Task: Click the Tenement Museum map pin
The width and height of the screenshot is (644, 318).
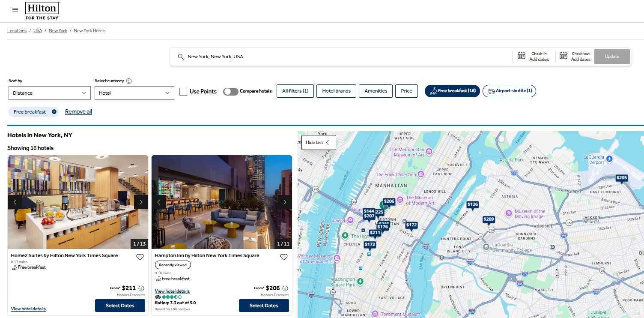Action: coord(375,313)
